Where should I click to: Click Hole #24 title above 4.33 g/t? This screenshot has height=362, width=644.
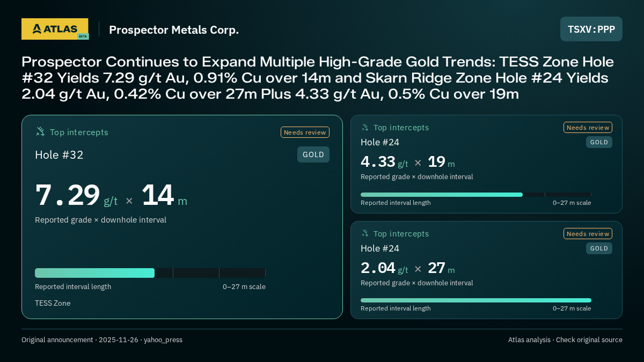380,142
